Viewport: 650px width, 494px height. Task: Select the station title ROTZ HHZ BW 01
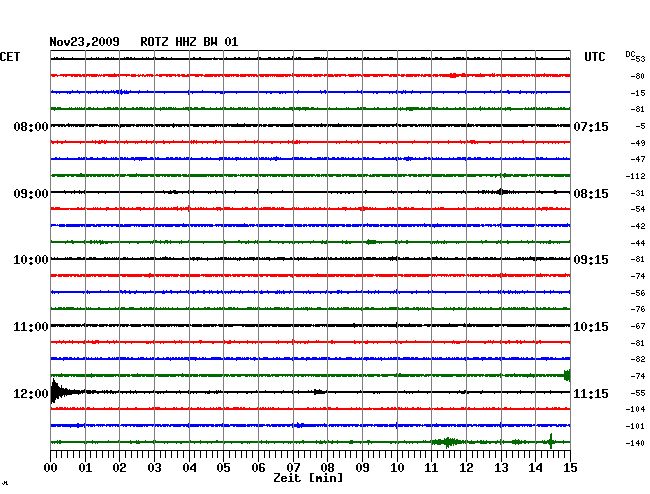point(189,42)
